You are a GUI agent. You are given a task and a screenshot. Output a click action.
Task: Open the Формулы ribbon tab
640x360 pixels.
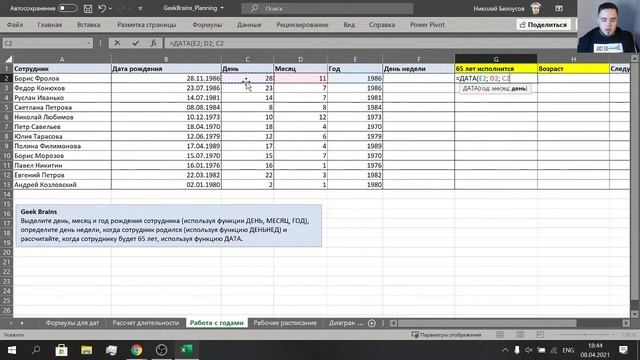pos(207,25)
